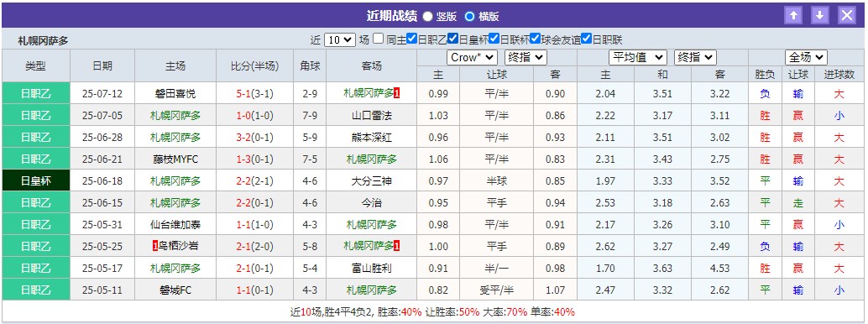This screenshot has height=324, width=868.
Task: Click the 角球 column header
Action: 310,66
